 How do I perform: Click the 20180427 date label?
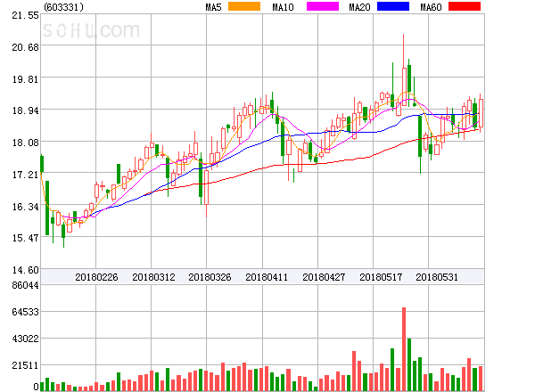324,277
